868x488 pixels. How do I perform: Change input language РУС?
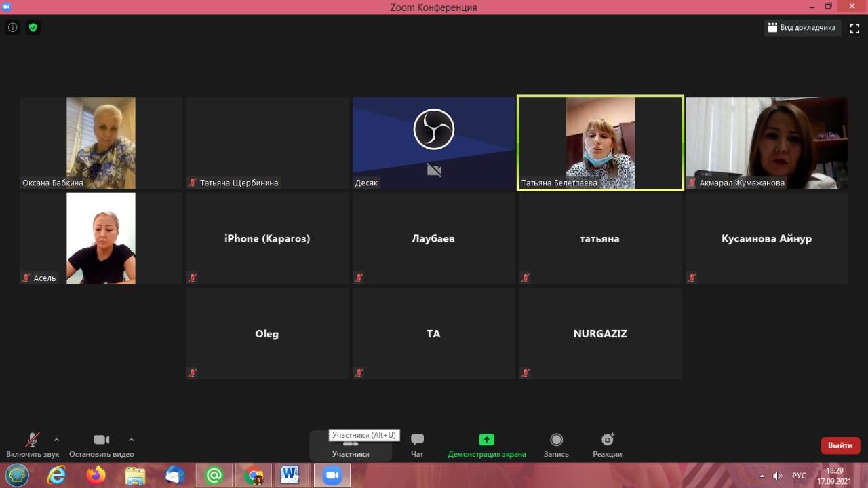pos(799,476)
